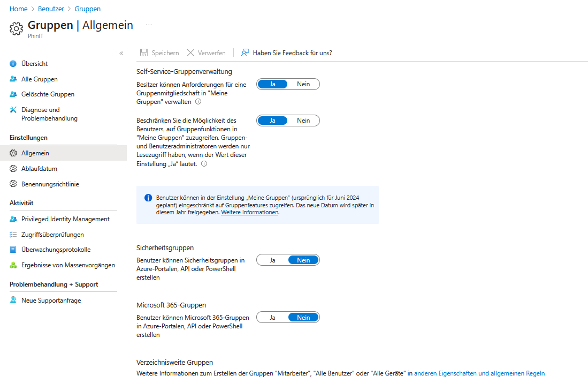Open Privileged Identity Management via its icon
Screen dimensions: 588x383
pos(12,219)
